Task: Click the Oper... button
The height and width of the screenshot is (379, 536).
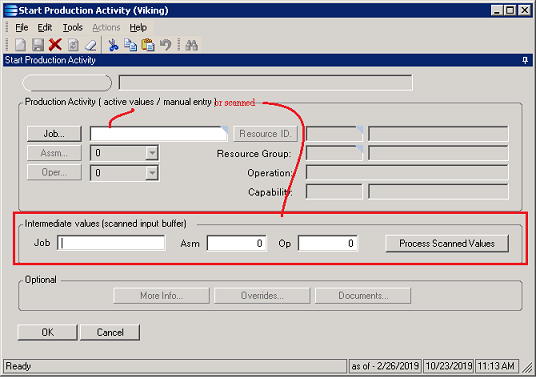Action: pyautogui.click(x=54, y=172)
